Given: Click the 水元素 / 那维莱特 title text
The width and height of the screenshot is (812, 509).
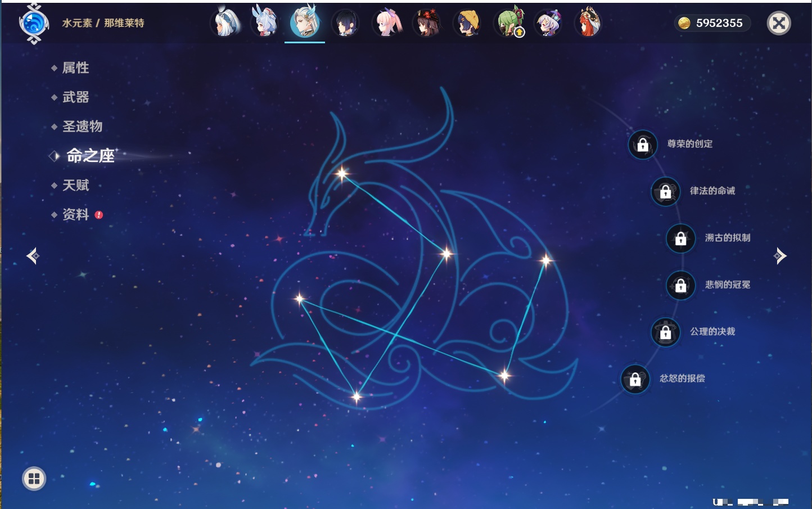Looking at the screenshot, I should pyautogui.click(x=103, y=23).
